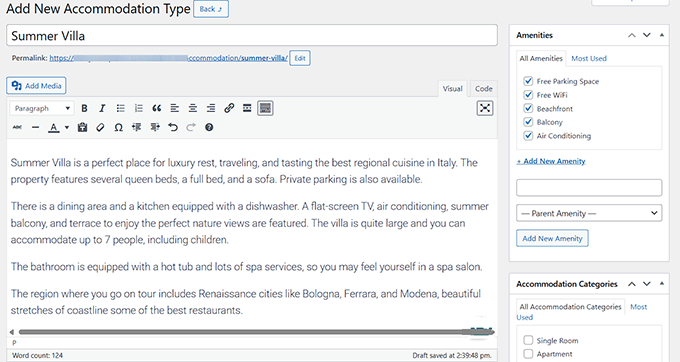Viewport: 680px width, 362px height.
Task: Click + Add New Amenity link
Action: (x=551, y=161)
